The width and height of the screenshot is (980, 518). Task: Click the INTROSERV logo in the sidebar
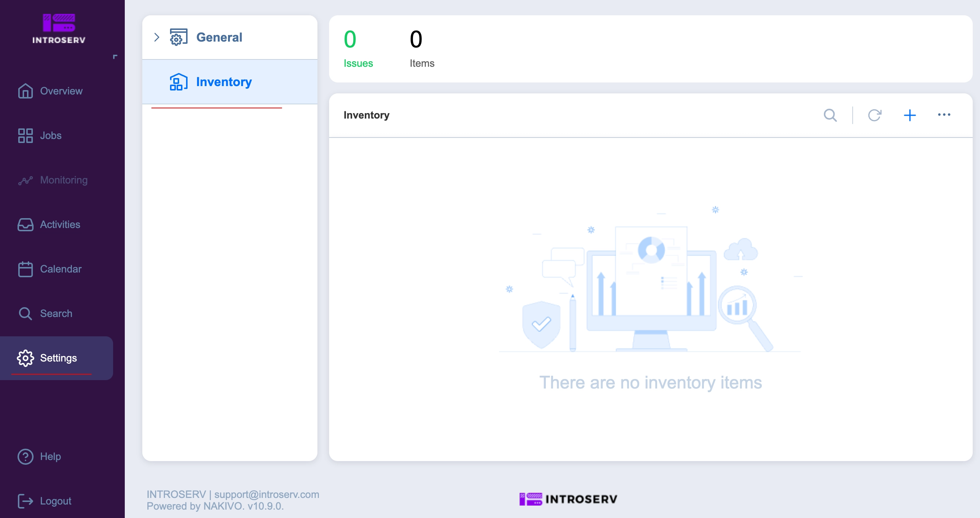coord(59,28)
